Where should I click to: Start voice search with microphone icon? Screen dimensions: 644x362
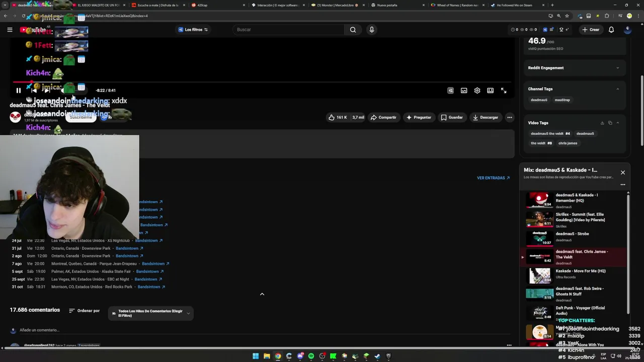[x=372, y=30]
